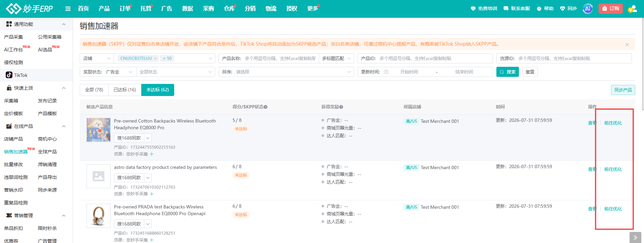
Task: Toggle the hamburger sidebar menu icon
Action: click(68, 9)
